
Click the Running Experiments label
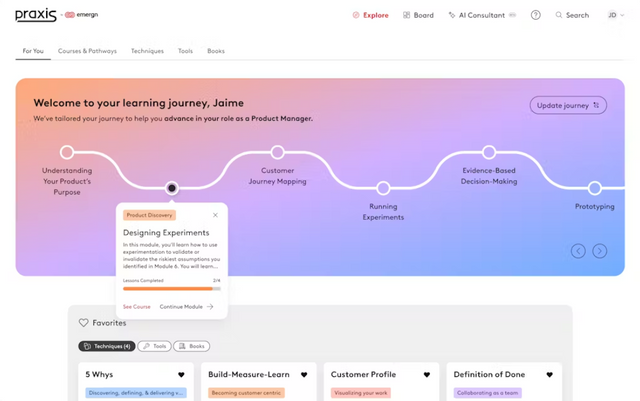383,212
